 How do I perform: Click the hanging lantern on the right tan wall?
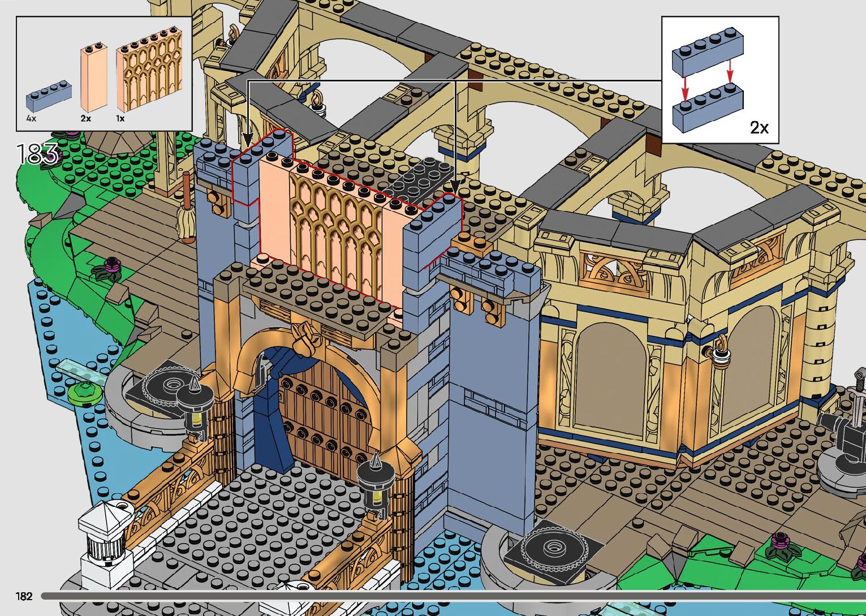tap(721, 351)
